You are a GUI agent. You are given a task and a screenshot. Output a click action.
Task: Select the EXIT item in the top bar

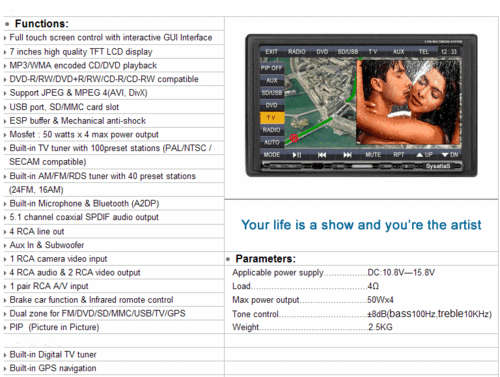(271, 52)
